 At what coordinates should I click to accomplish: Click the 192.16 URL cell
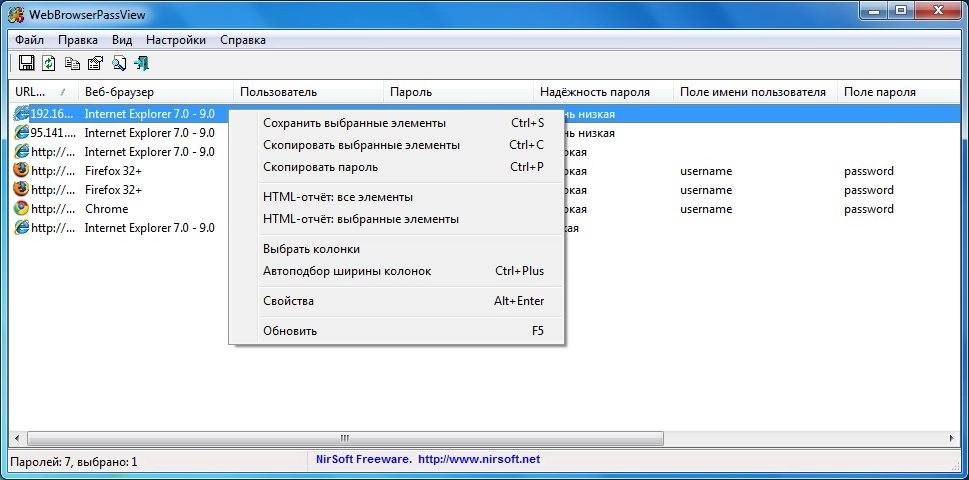click(x=53, y=114)
